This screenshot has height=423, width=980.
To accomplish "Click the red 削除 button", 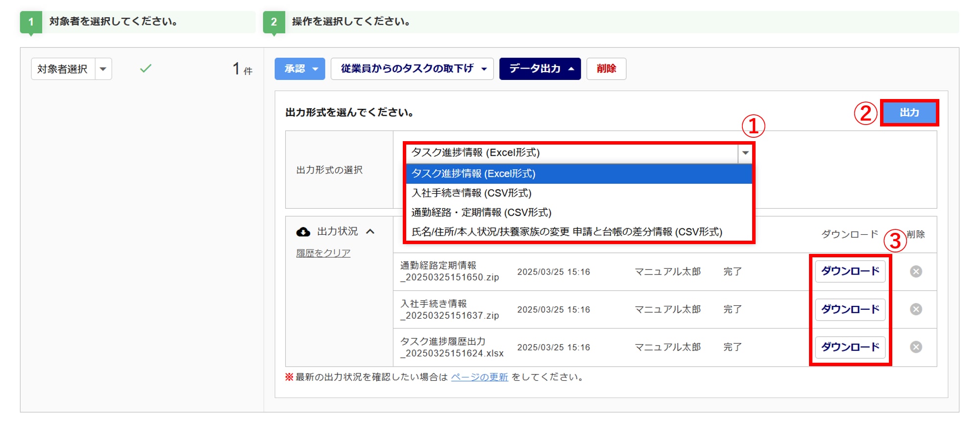I will coord(606,69).
